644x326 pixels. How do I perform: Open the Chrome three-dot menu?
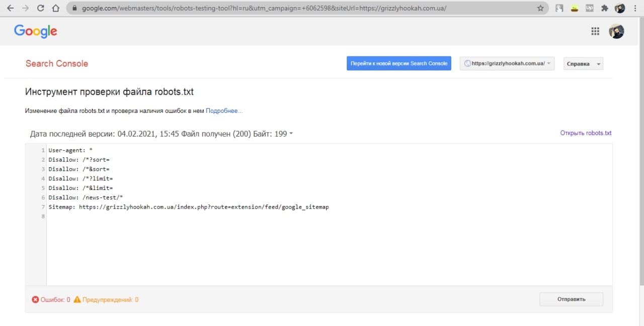pyautogui.click(x=635, y=8)
